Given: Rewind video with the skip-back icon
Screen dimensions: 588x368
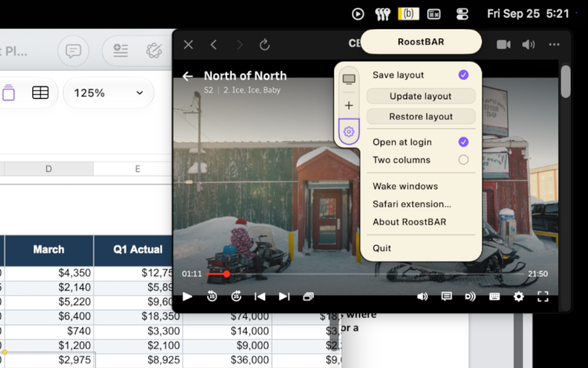Looking at the screenshot, I should (212, 297).
